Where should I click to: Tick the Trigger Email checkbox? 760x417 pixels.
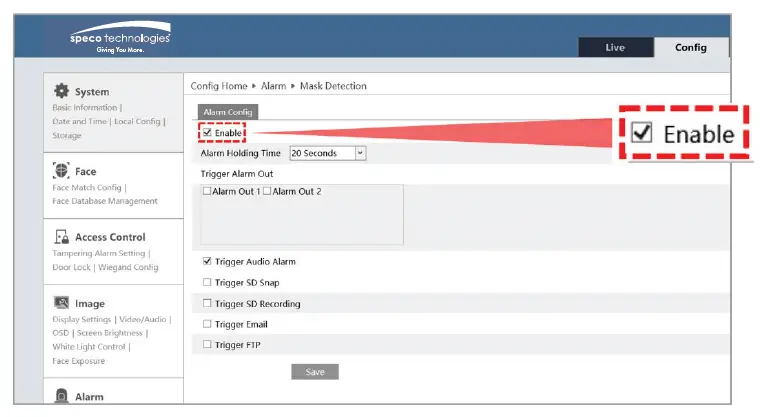[207, 324]
